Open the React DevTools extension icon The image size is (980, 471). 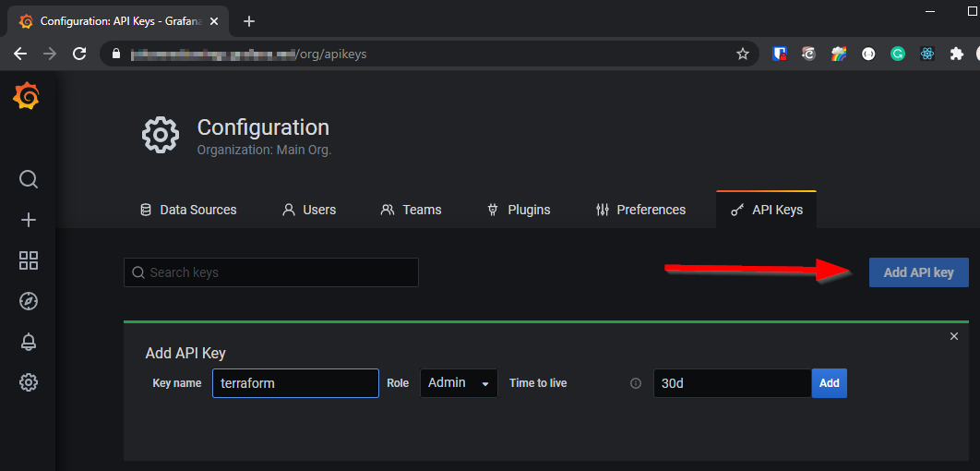(926, 54)
